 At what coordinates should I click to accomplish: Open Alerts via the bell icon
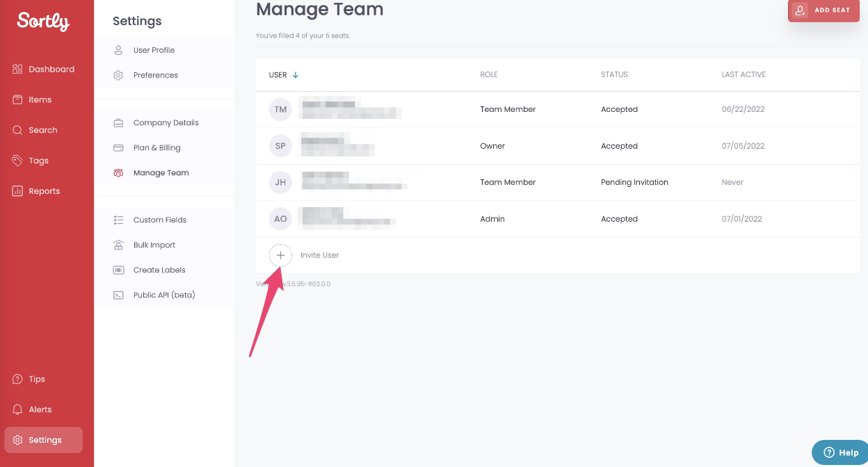tap(17, 409)
